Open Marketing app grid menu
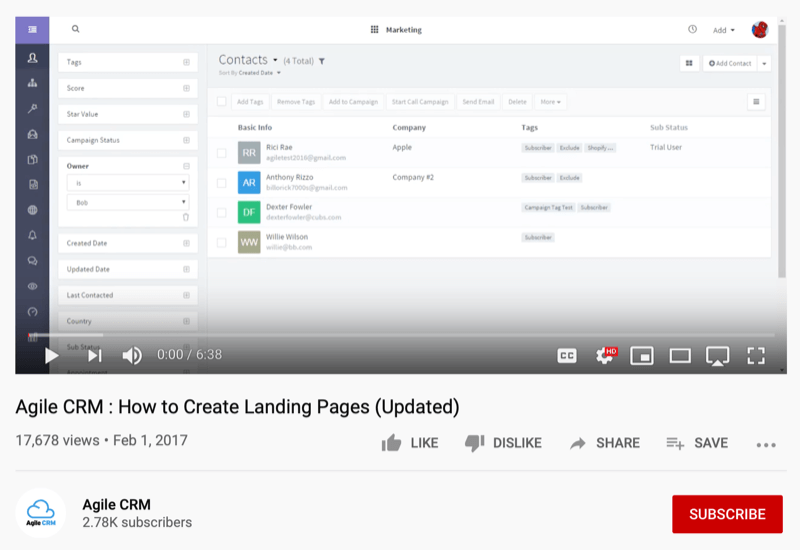 click(x=374, y=30)
